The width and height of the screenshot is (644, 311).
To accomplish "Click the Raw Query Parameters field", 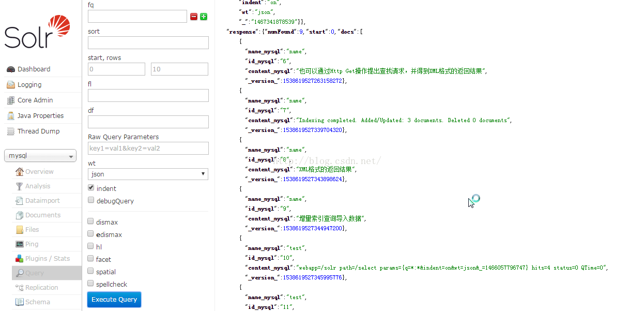I will click(148, 149).
